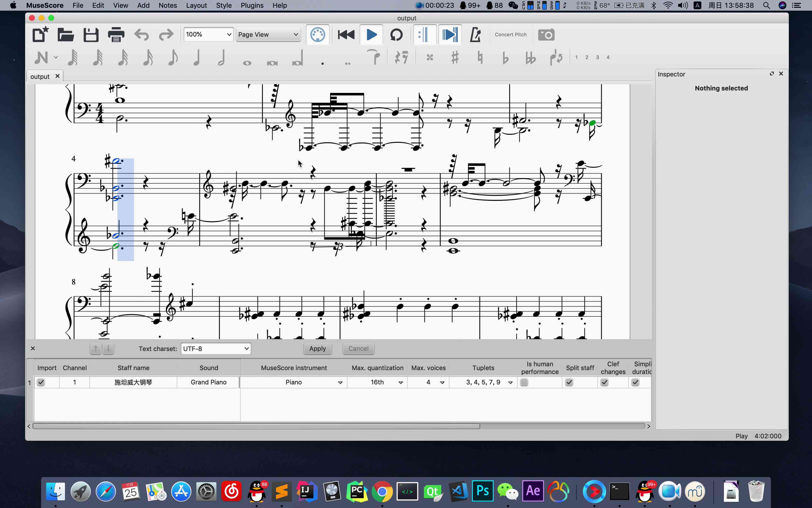Apply the natural accidental
Screen dimensions: 812x508
pyautogui.click(x=480, y=58)
